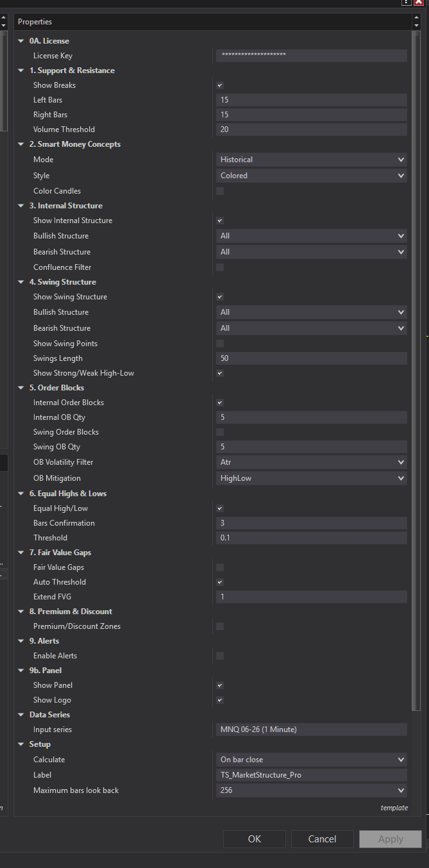Collapse the 9. Alerts section
The width and height of the screenshot is (429, 868).
click(21, 641)
